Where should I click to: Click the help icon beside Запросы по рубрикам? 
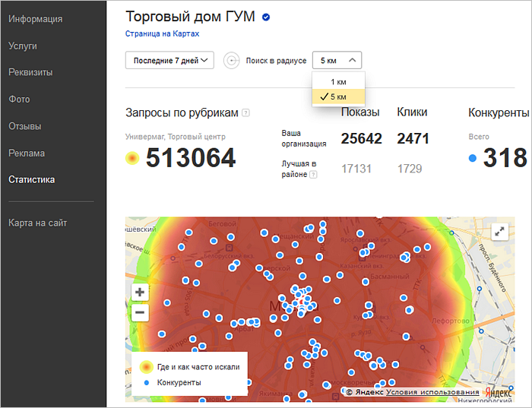pos(245,113)
